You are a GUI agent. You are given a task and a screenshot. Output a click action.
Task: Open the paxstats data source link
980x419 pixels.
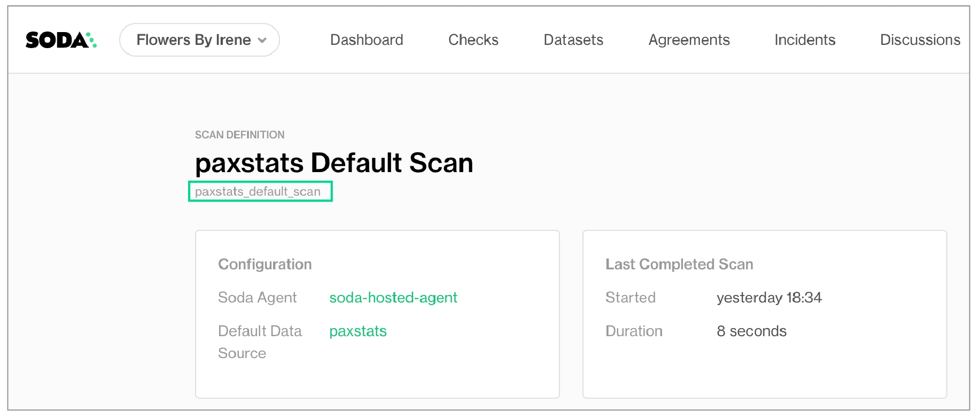pos(357,331)
